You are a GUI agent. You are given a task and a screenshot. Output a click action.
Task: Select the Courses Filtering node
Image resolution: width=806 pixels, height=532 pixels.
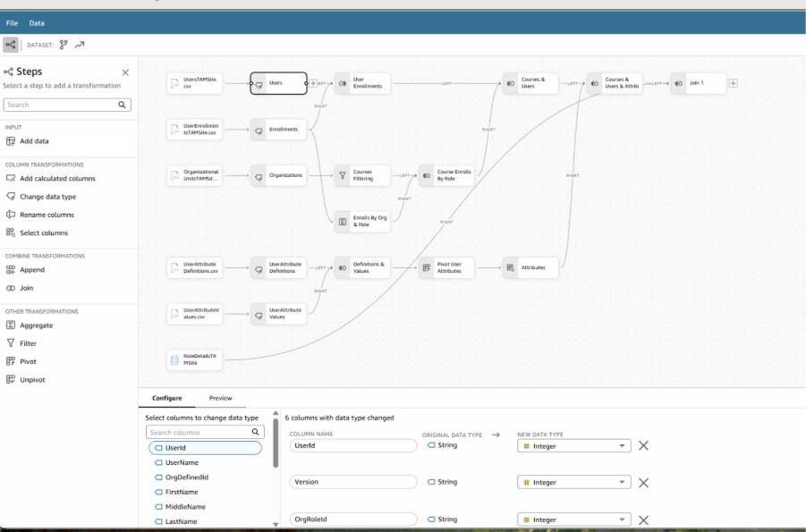point(362,175)
